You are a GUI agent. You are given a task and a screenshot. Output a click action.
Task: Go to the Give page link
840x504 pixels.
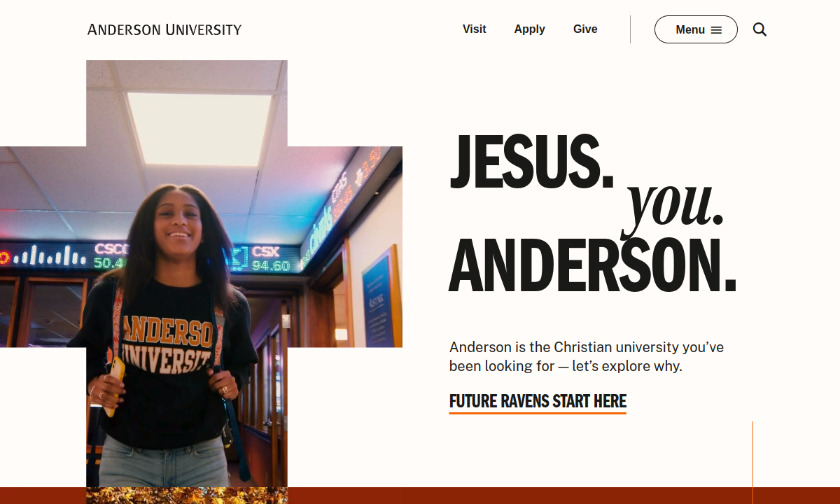pos(585,29)
